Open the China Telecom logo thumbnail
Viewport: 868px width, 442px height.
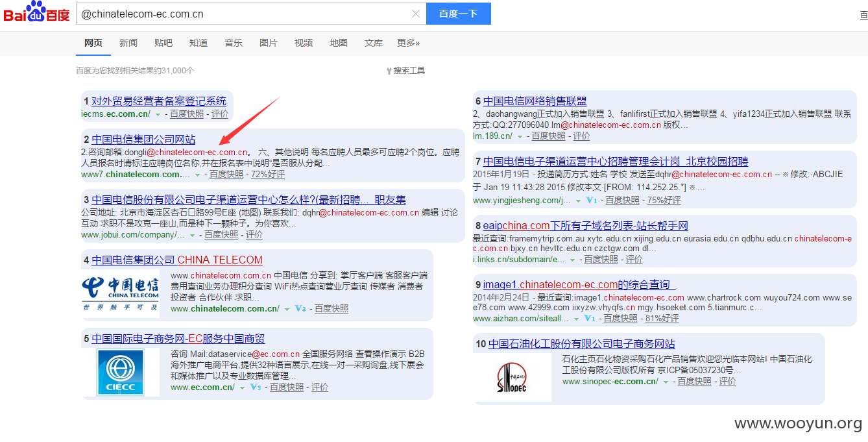(121, 293)
